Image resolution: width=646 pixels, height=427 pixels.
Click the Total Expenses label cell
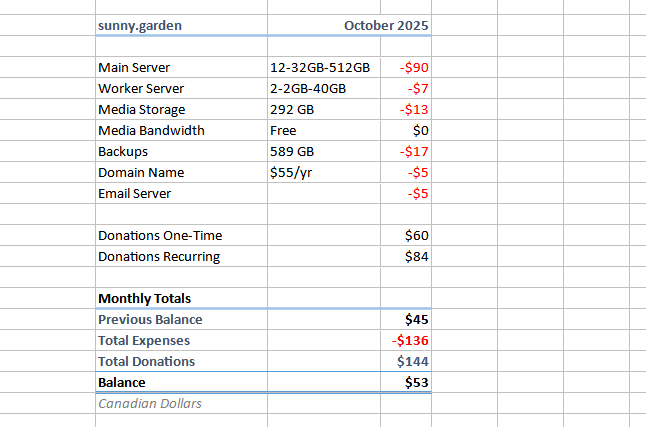[181, 341]
